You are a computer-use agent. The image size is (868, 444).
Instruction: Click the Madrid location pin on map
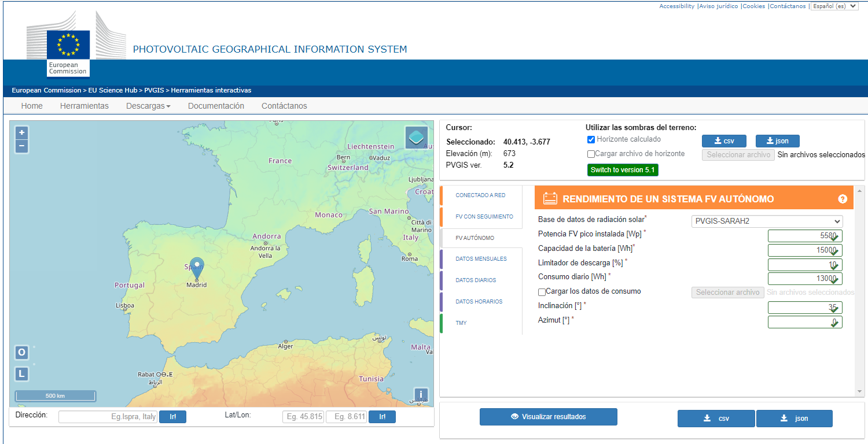coord(197,267)
